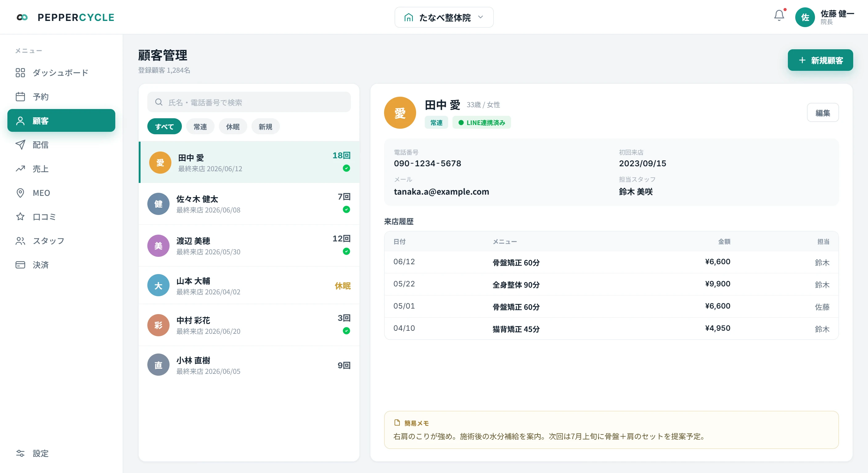Expand the chevron next to たなべ整体院

click(x=481, y=17)
